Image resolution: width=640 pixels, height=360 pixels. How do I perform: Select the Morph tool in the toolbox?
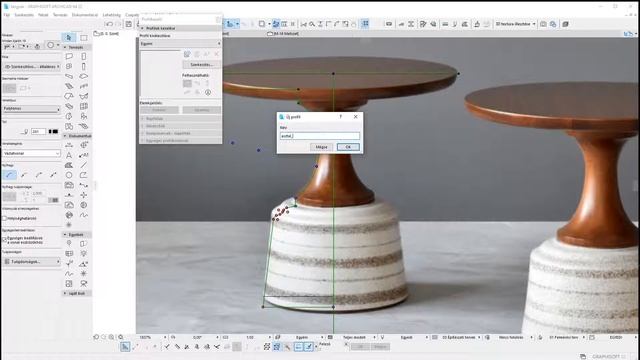pos(69,116)
